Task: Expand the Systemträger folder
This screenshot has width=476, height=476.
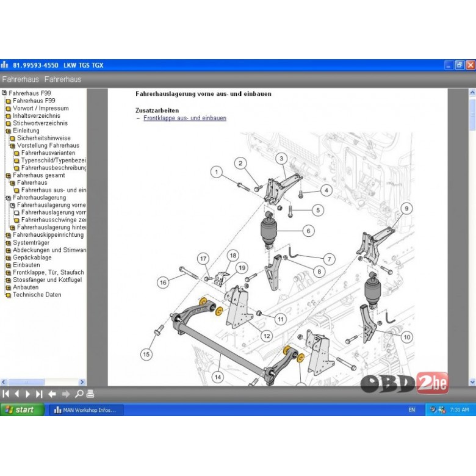Action: [x=9, y=243]
